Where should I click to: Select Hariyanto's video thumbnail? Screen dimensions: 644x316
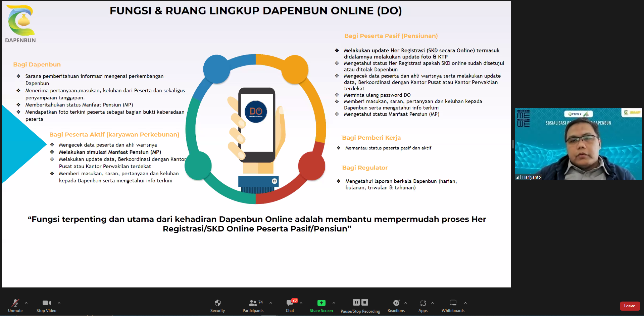578,144
